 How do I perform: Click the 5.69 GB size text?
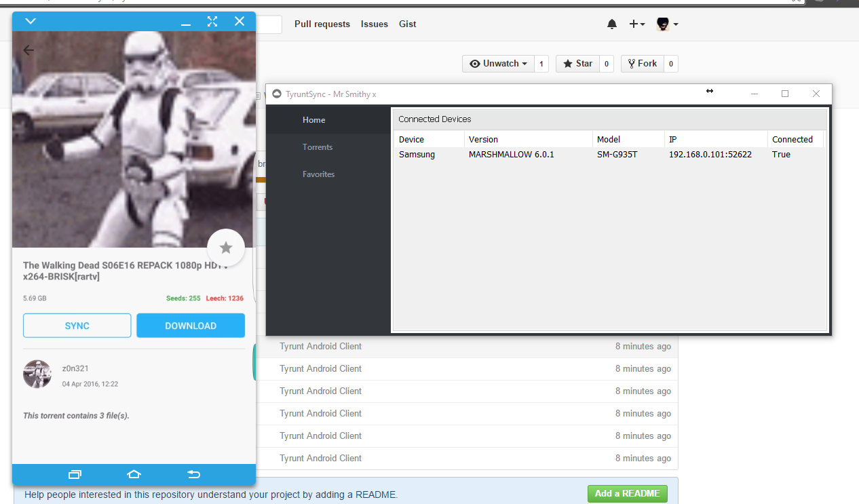pos(35,298)
